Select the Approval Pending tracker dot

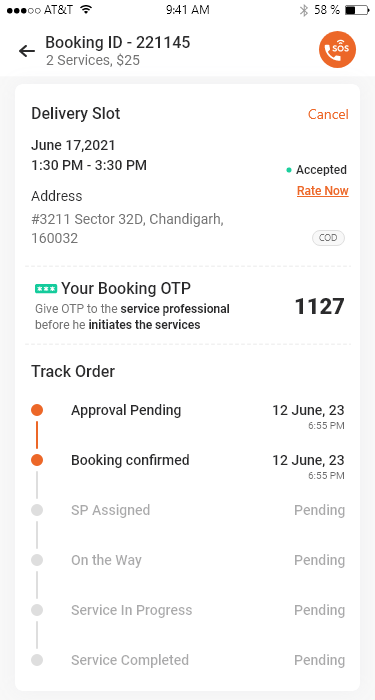pos(37,410)
